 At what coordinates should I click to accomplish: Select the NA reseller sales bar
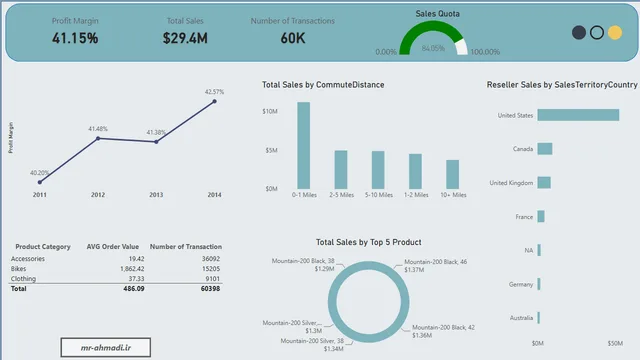539,250
